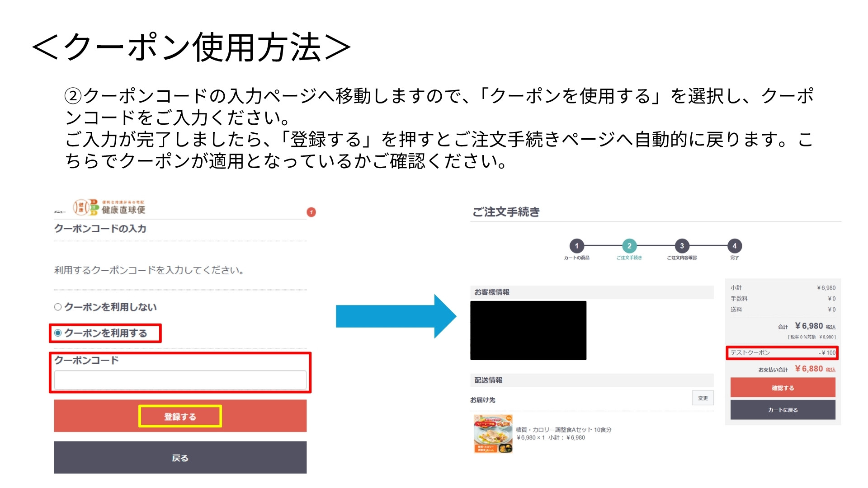Click the 健康直球便 logo
The width and height of the screenshot is (868, 488).
[x=108, y=208]
